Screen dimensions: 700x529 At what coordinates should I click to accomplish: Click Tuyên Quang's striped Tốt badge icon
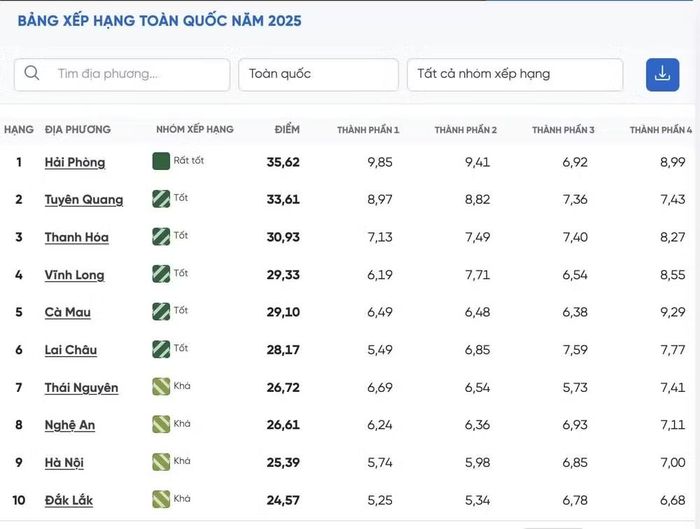[161, 199]
